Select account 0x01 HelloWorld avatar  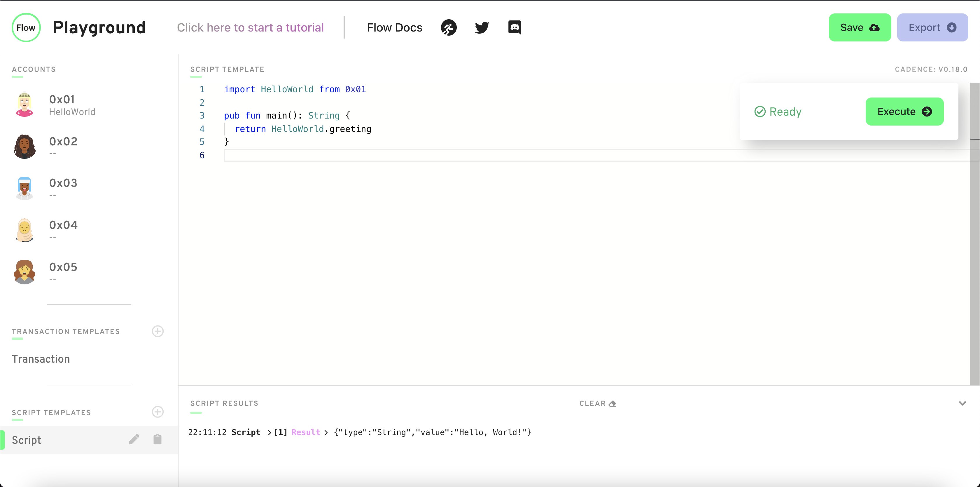(25, 105)
